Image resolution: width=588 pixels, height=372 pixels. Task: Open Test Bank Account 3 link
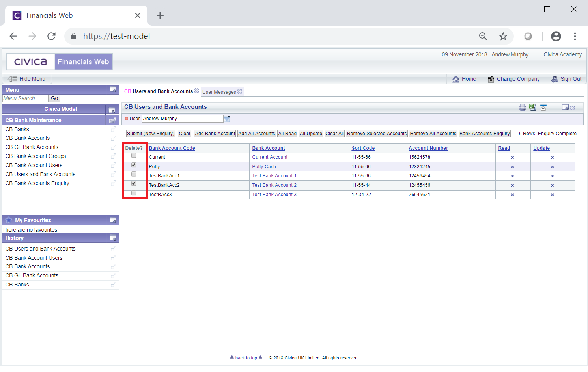tap(274, 195)
